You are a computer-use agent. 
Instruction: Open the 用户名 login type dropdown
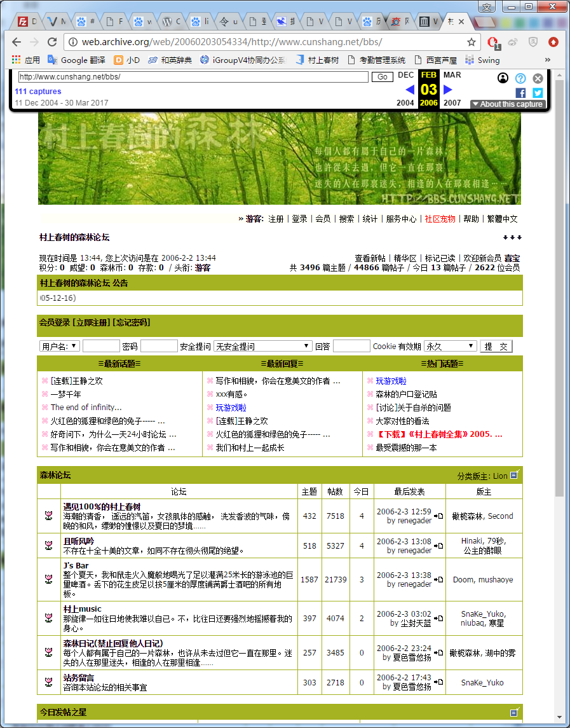click(x=60, y=346)
